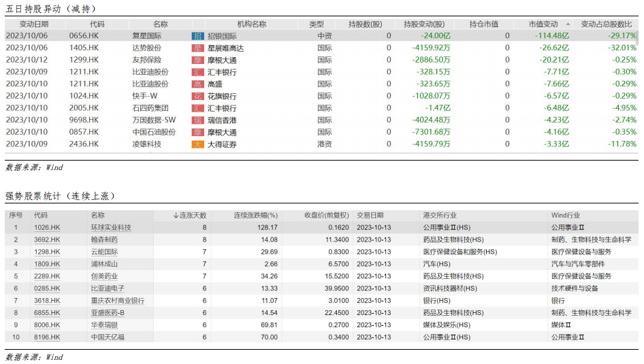Open the 0285.HK stock code link
This screenshot has height=364, width=644.
click(47, 288)
